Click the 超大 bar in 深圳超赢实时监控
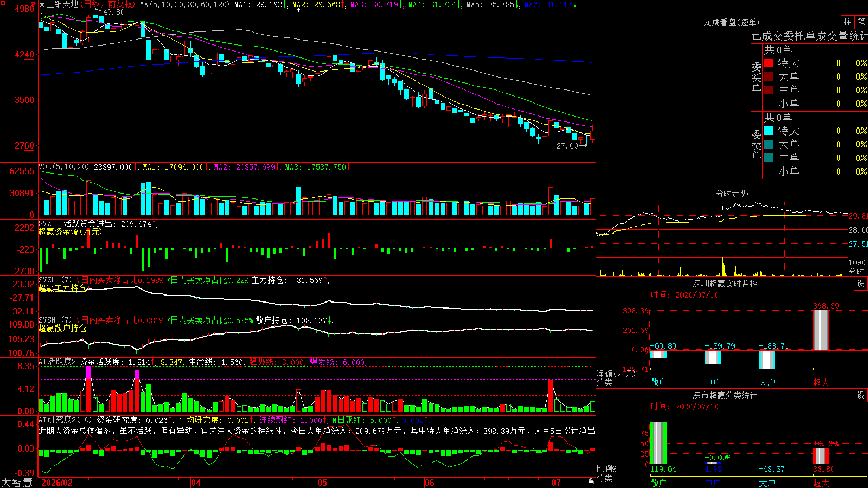The width and height of the screenshot is (868, 488). click(x=821, y=330)
